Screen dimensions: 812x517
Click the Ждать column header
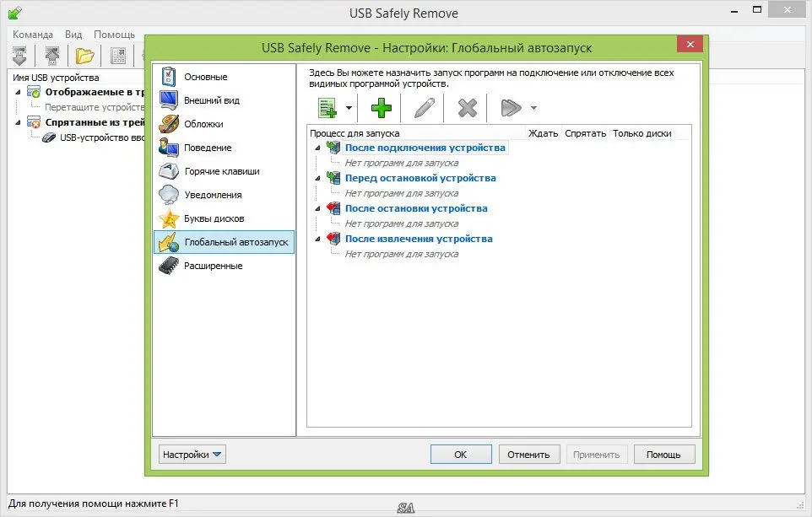pos(544,133)
